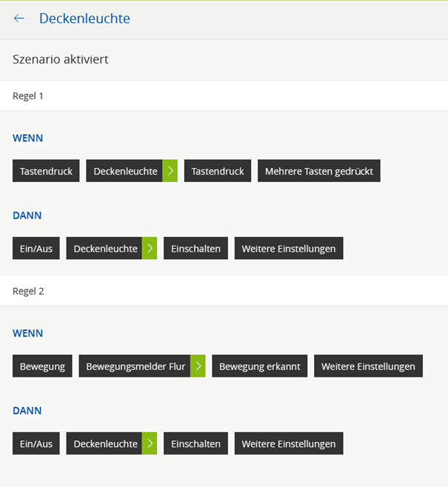Click the back arrow next to Deckenleuchte
The image size is (448, 487).
(x=19, y=19)
